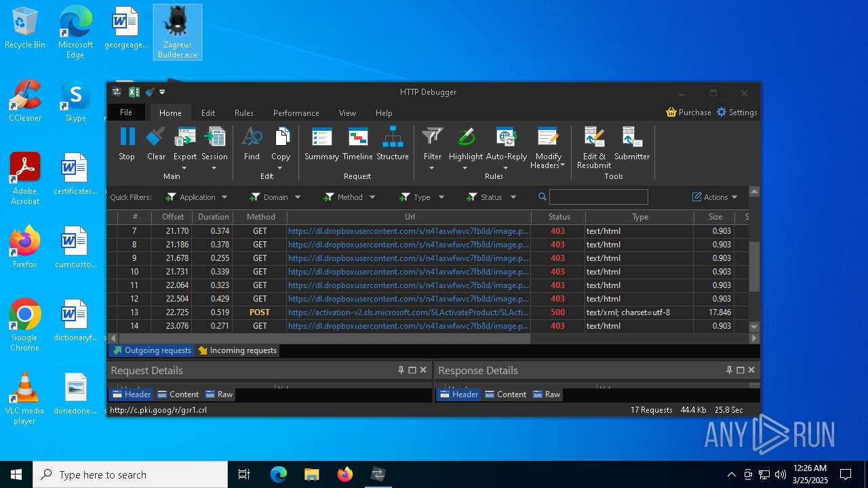Open the File menu
Viewport: 868px width, 488px height.
tap(126, 113)
